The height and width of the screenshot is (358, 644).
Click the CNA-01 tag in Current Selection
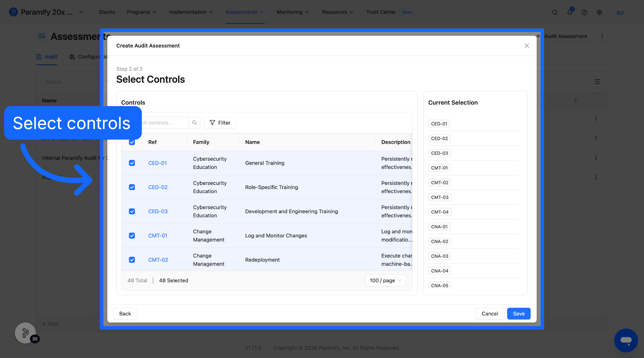coord(439,227)
